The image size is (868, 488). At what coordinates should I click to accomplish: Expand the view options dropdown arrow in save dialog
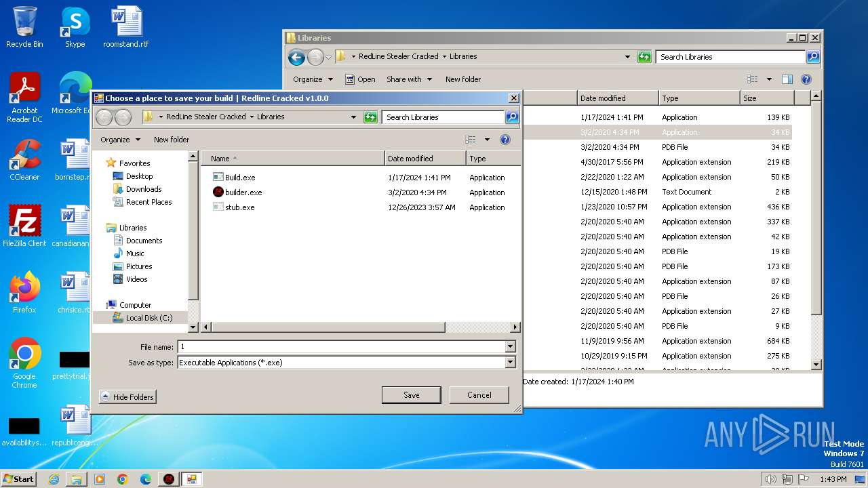click(x=487, y=140)
